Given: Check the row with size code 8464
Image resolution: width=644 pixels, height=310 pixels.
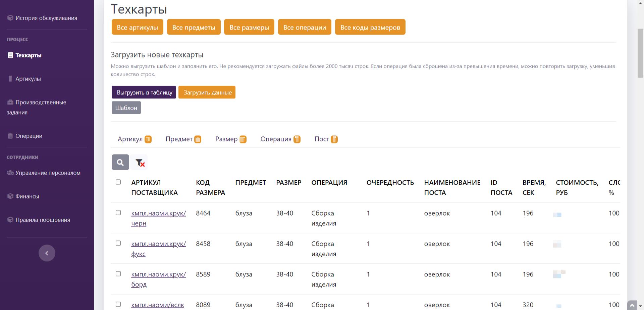Looking at the screenshot, I should 118,213.
